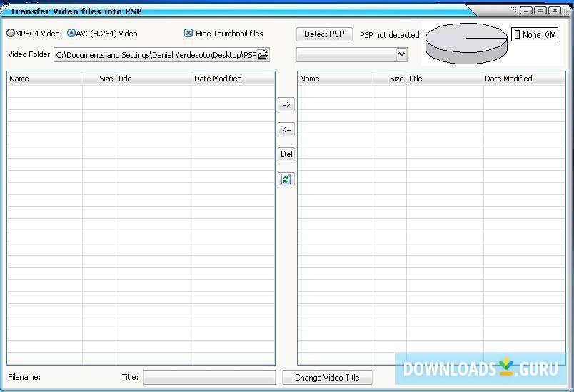Screen dimensions: 574x392
Task: Click the 'PSP not detected' status text
Action: pyautogui.click(x=390, y=35)
